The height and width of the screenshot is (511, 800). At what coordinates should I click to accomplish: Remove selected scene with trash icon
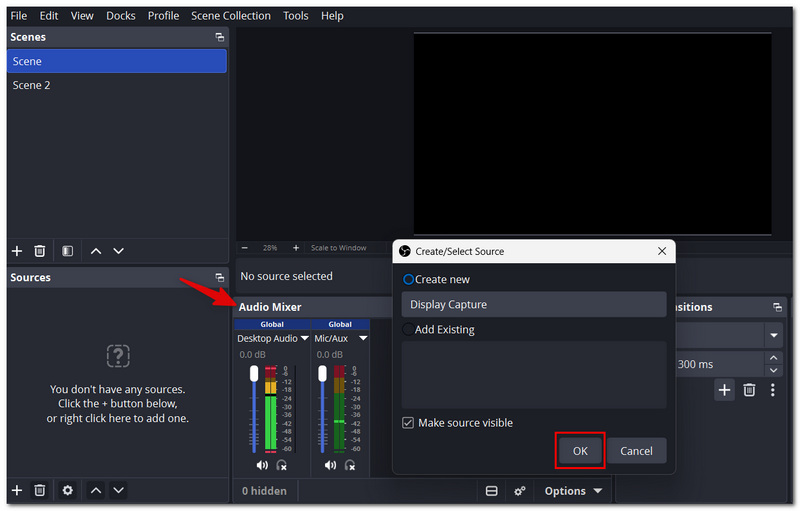[40, 251]
